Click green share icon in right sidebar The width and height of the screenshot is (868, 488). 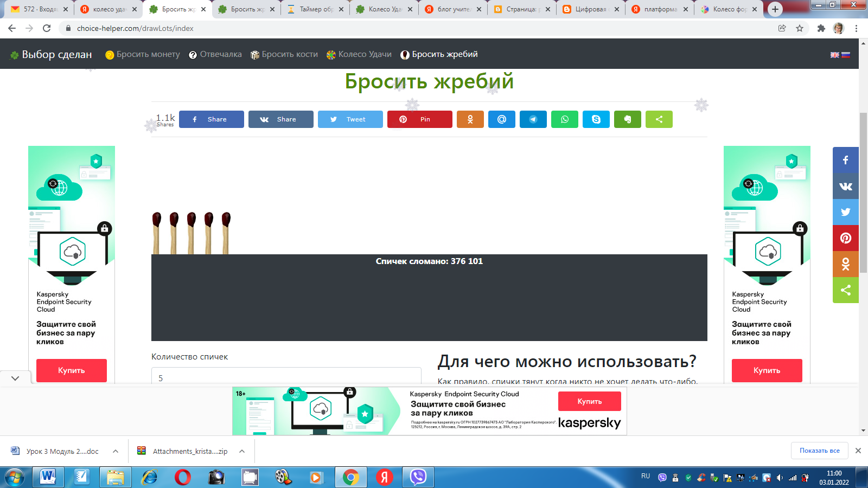pyautogui.click(x=846, y=290)
